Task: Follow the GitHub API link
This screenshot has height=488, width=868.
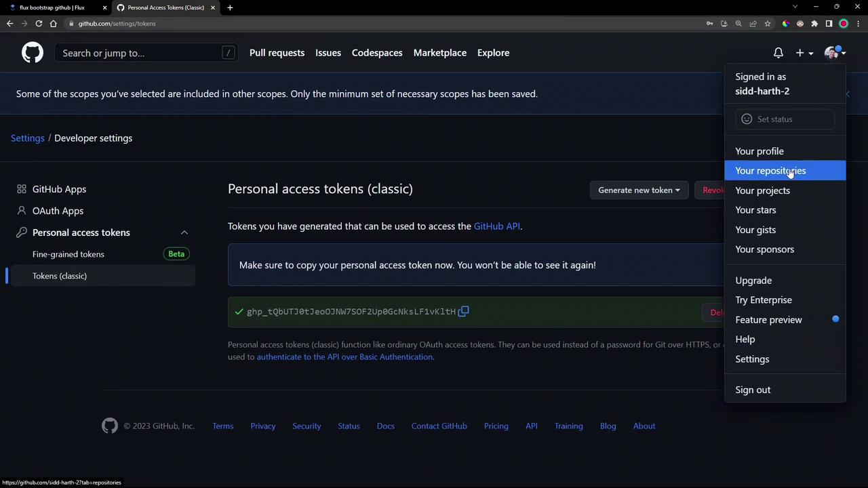Action: [x=497, y=226]
